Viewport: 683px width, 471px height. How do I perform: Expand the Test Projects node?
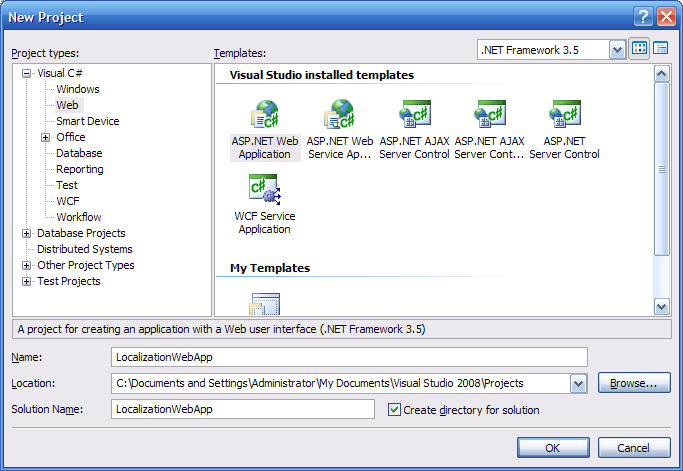click(27, 281)
